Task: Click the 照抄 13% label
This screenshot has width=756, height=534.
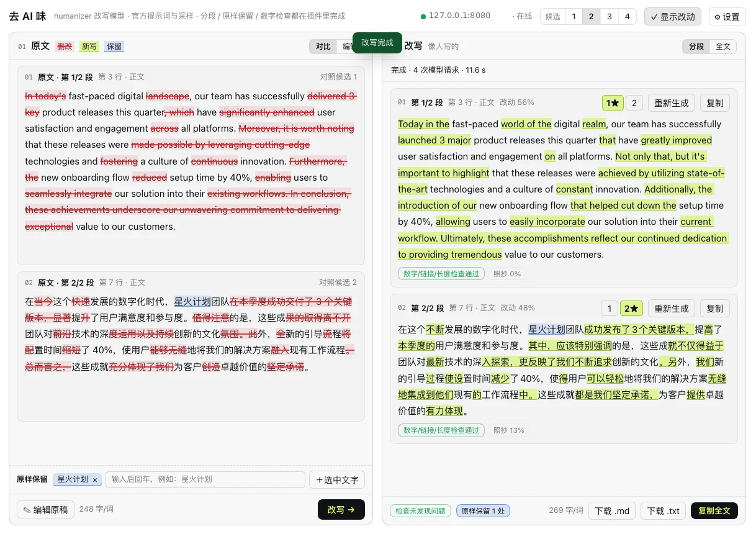Action: (509, 430)
